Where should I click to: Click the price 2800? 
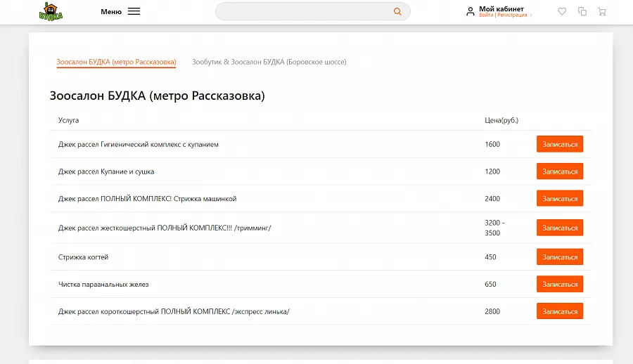[492, 311]
